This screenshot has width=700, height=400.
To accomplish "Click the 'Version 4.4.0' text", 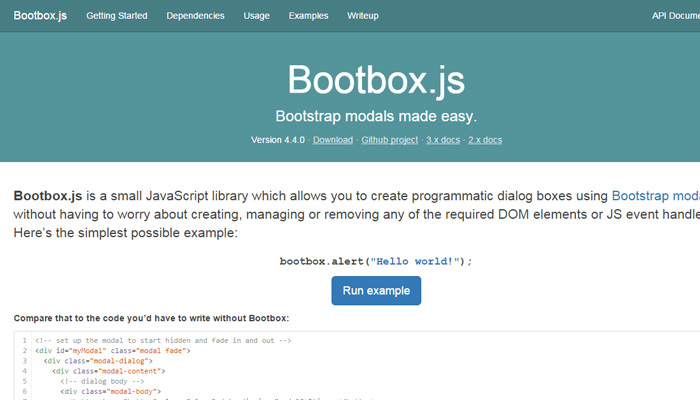I will pyautogui.click(x=278, y=140).
